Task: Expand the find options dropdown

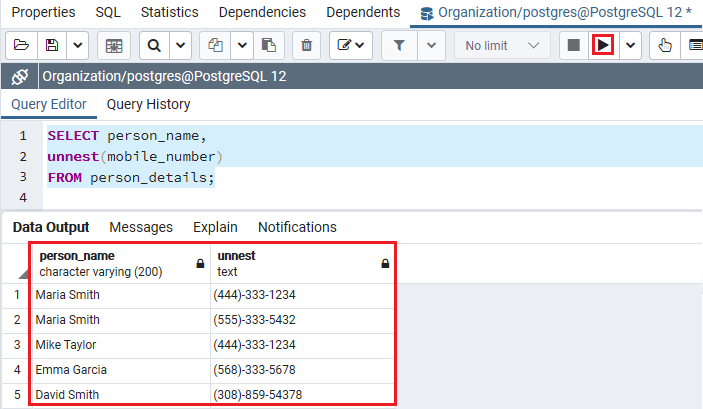Action: click(181, 45)
